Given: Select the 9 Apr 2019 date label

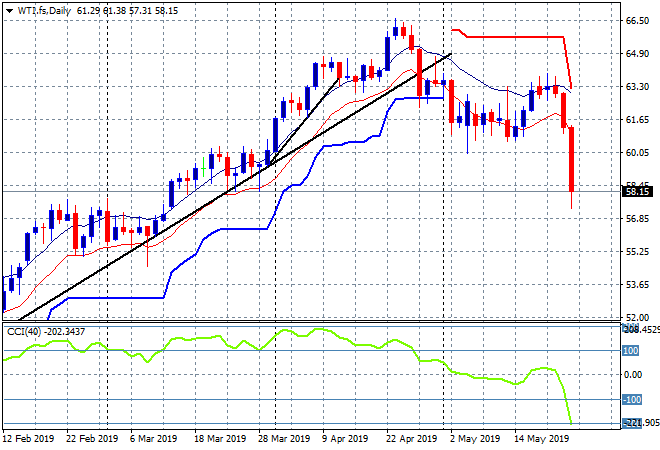Looking at the screenshot, I should click(345, 439).
